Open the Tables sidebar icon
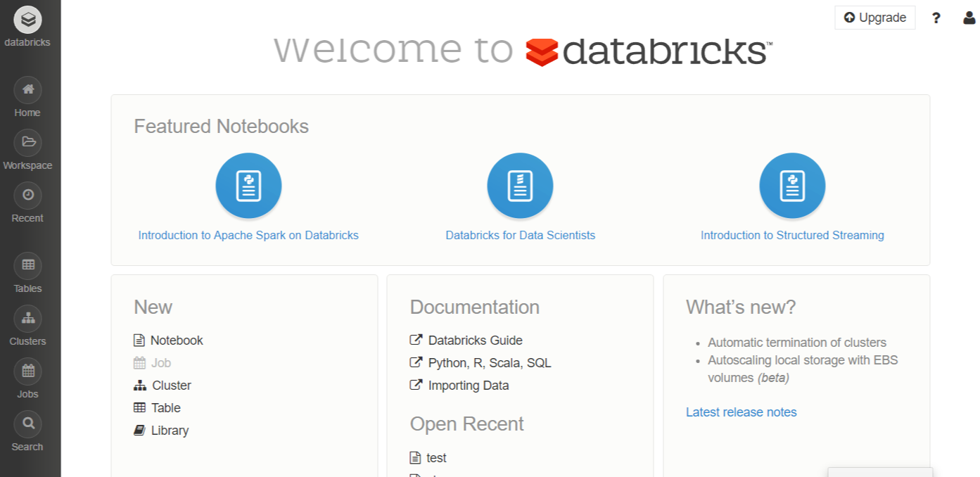The width and height of the screenshot is (980, 477). [27, 265]
